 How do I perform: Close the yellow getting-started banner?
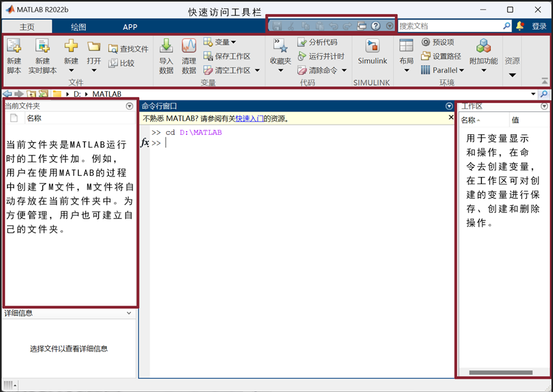point(451,117)
